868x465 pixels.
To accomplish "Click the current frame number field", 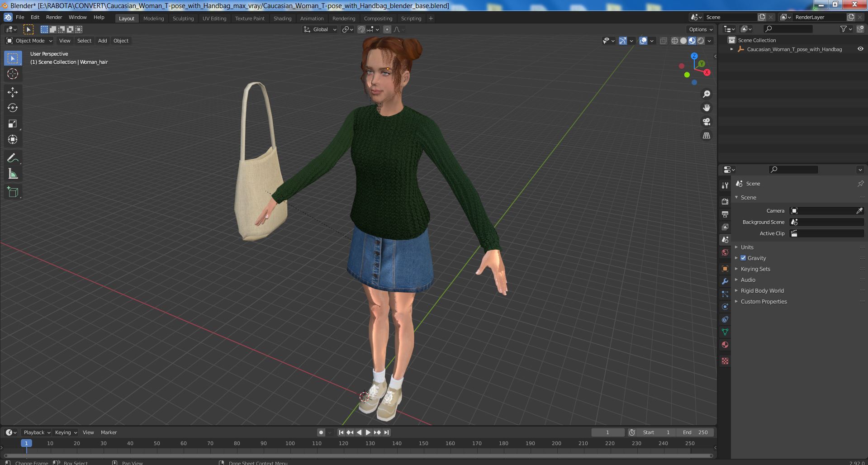I will pyautogui.click(x=607, y=432).
